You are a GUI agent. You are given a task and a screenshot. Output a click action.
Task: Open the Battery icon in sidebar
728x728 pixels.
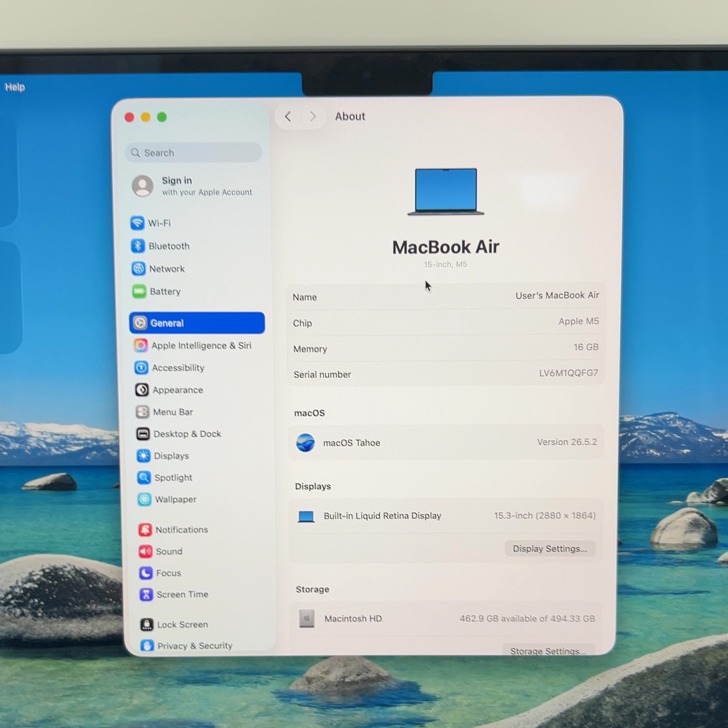139,291
